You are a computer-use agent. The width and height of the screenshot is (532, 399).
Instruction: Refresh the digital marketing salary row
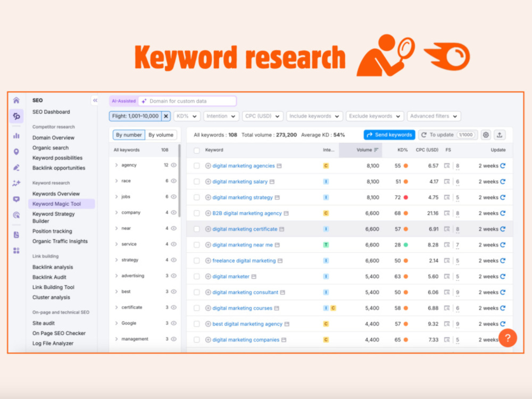(x=503, y=181)
